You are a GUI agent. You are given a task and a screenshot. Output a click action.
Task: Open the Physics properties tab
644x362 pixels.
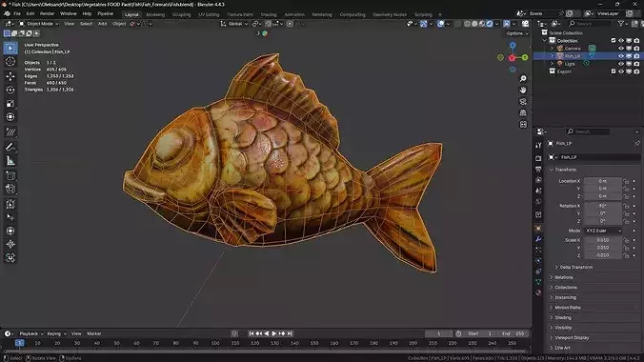(538, 260)
